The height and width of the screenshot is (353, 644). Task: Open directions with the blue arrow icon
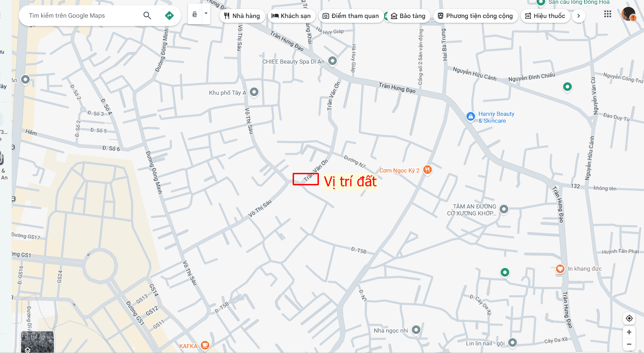click(x=169, y=16)
